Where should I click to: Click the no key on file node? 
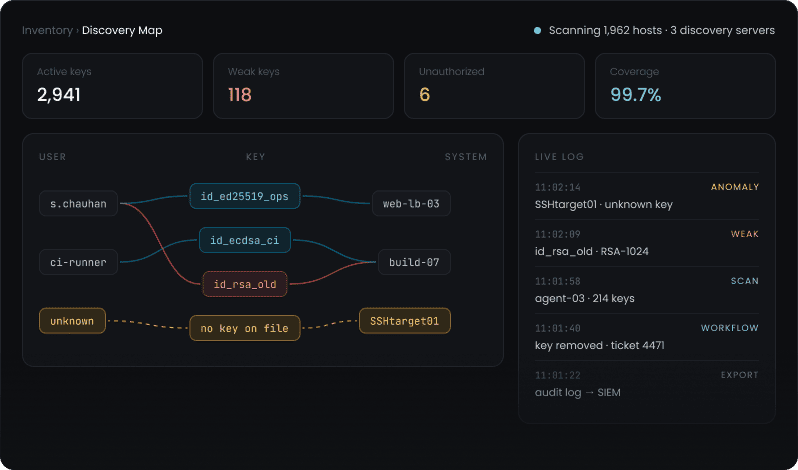[245, 328]
